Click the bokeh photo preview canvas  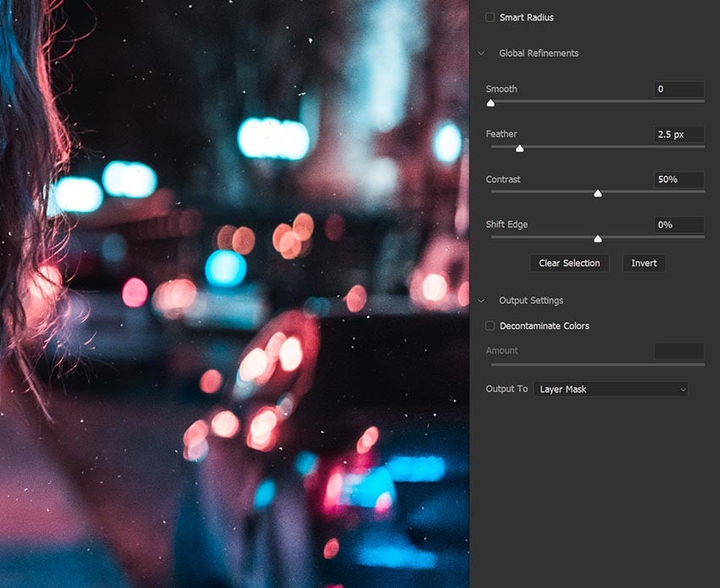[x=234, y=294]
